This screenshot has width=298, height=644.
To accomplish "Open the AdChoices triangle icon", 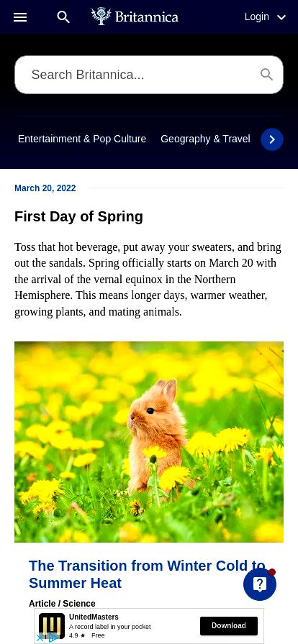I will [53, 638].
